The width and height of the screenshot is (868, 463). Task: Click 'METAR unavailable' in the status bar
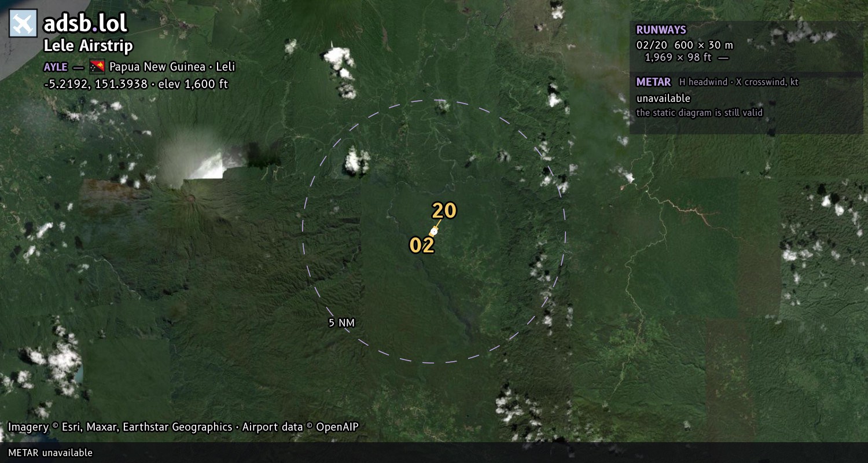click(50, 453)
